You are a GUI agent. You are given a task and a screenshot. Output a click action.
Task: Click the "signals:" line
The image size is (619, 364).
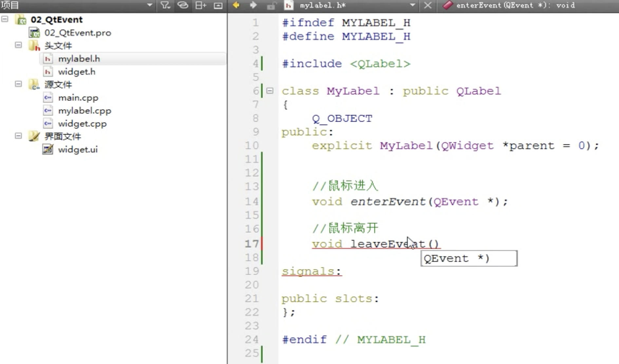point(311,271)
